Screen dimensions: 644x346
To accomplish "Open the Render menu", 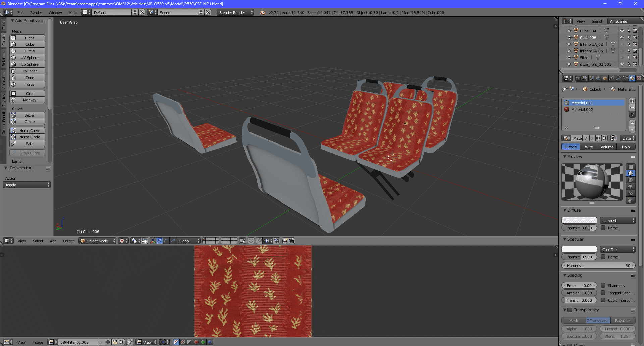I will click(36, 13).
